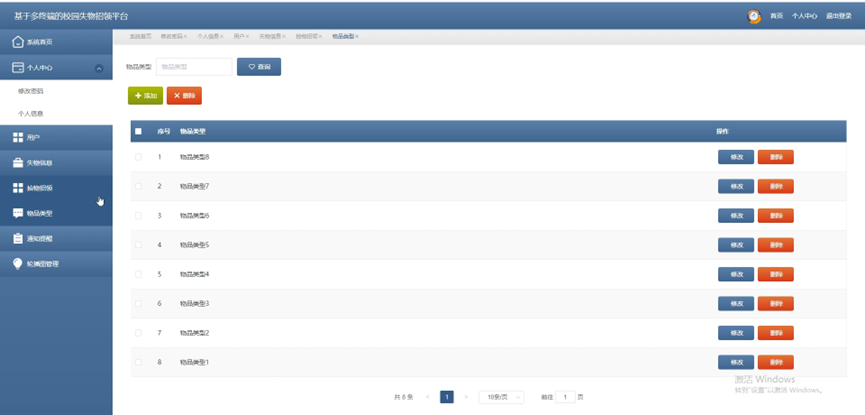Screen dimensions: 865x415
Task: Click the 物品类型 chat bubble icon in sidebar
Action: coord(18,214)
